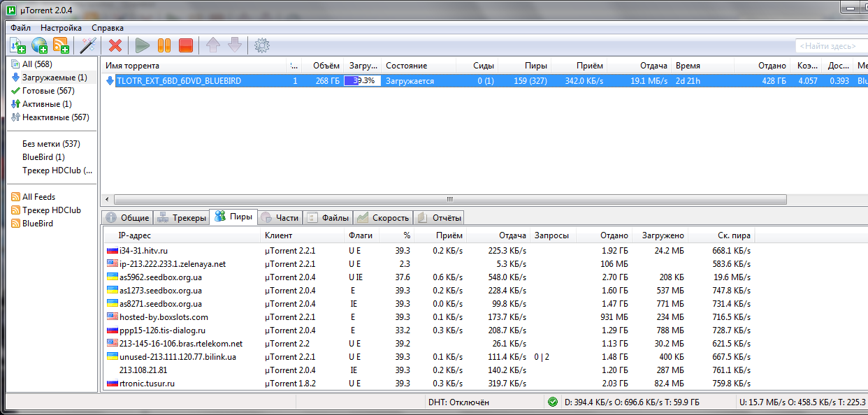Sort peers by Флаги column
The image size is (868, 415).
(362, 236)
